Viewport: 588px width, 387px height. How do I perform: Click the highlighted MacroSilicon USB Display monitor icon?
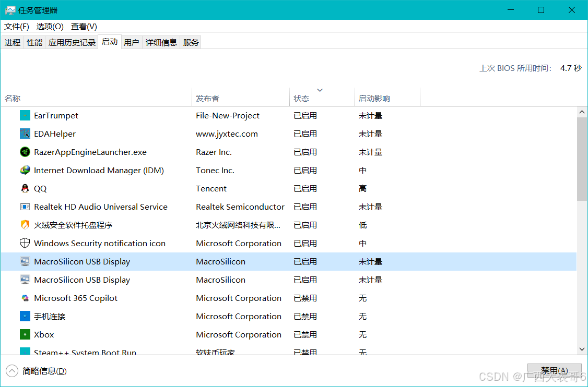25,261
